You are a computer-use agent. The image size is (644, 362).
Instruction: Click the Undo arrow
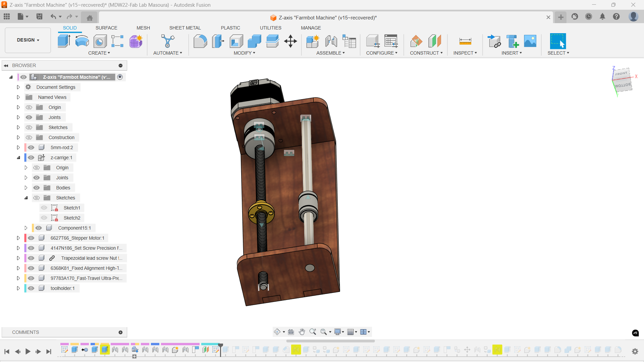pyautogui.click(x=53, y=16)
